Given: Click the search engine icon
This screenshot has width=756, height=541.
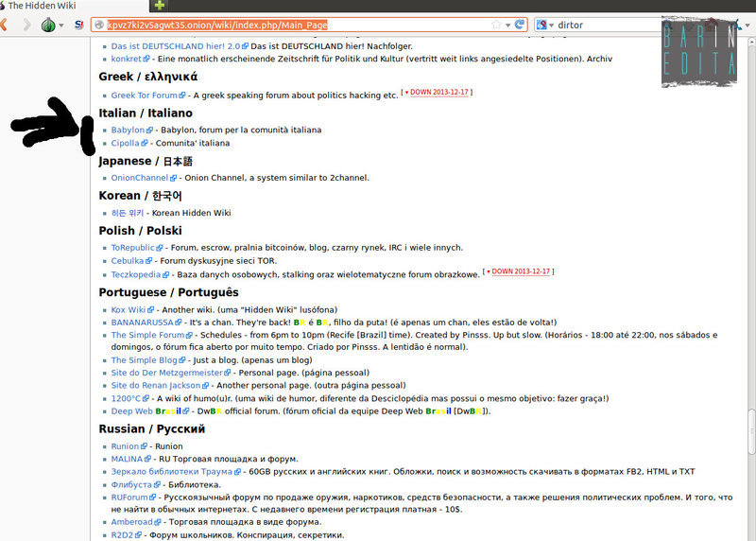Looking at the screenshot, I should tap(541, 25).
